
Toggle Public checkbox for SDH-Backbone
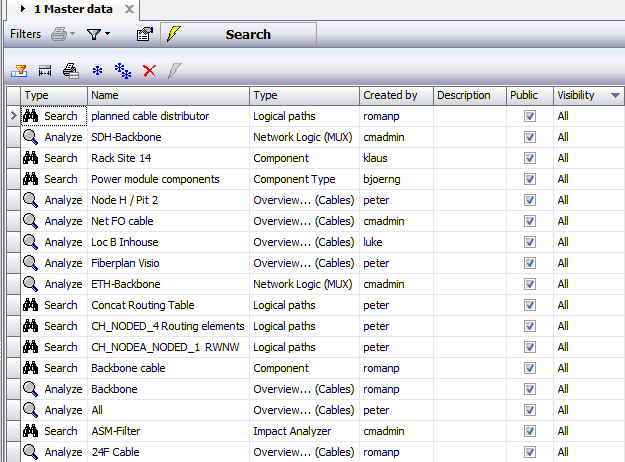point(530,137)
